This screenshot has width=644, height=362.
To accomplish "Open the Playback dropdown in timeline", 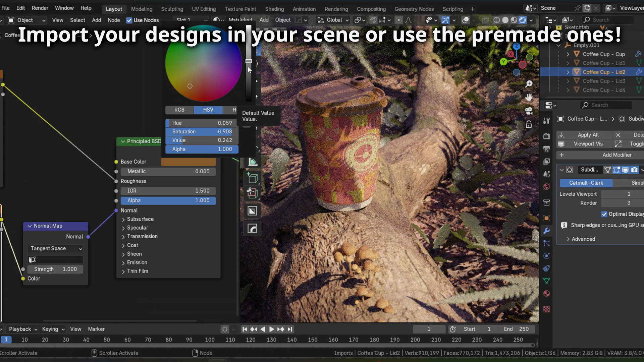I will pos(23,329).
